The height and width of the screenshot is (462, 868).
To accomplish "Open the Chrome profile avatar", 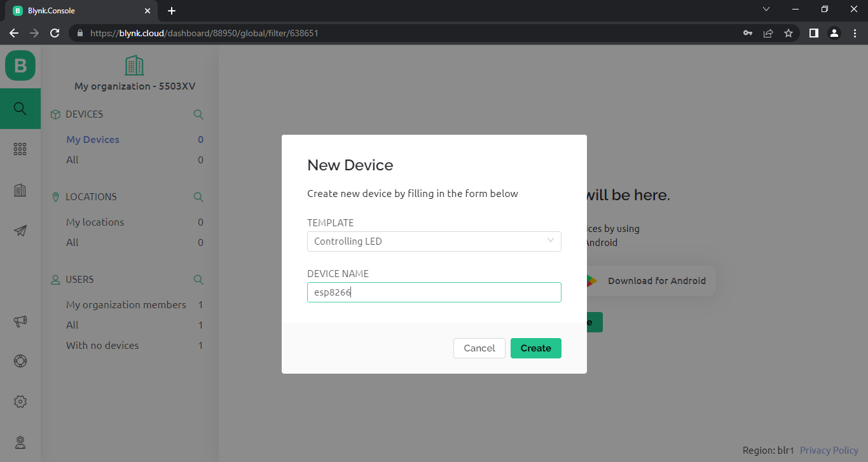I will click(x=834, y=33).
